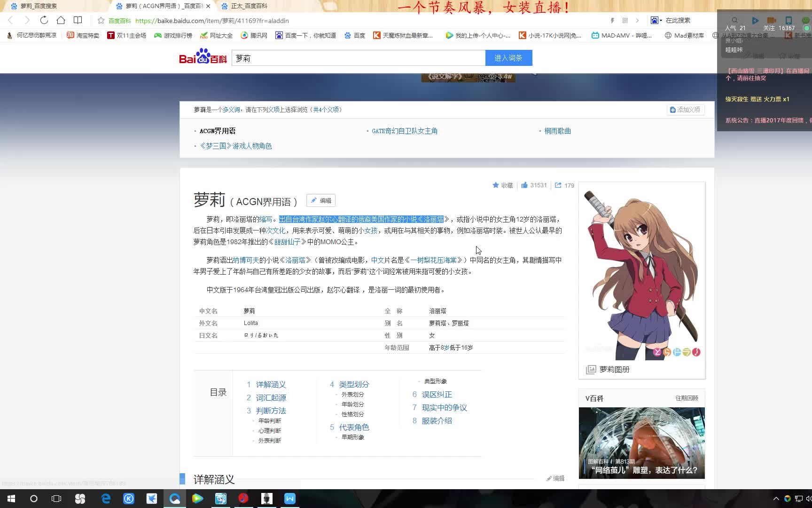Bookmark the page with the star icon

(101, 20)
